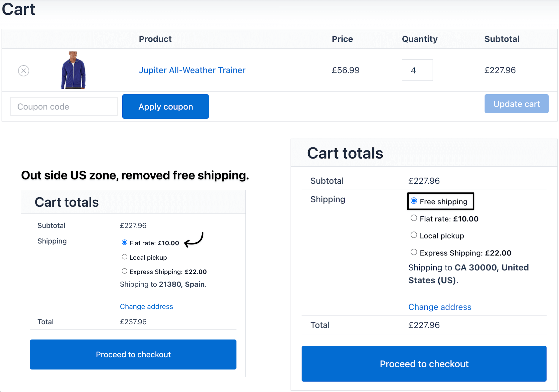Screen dimensions: 559x392
Task: Click the Product column header
Action: click(155, 39)
